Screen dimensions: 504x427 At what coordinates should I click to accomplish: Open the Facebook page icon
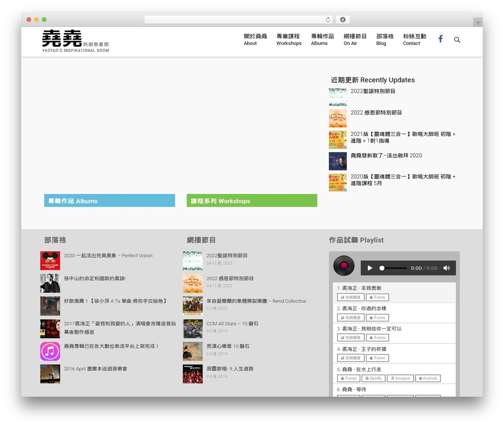(441, 39)
